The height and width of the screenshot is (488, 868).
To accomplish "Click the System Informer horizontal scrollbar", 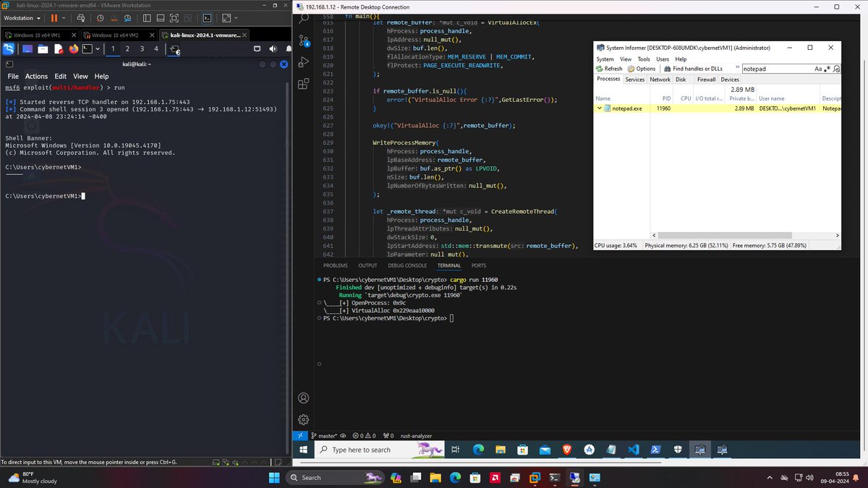I will 745,235.
